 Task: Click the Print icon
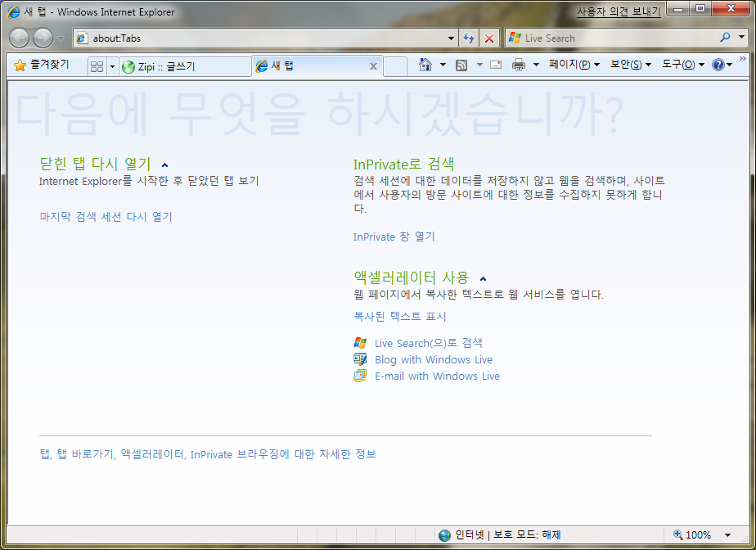518,65
